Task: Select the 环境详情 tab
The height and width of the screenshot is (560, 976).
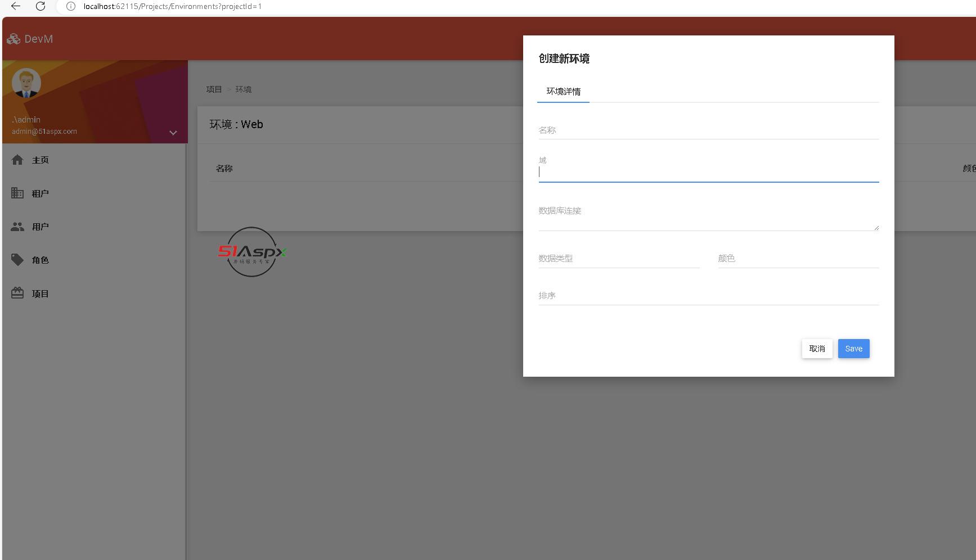Action: coord(563,91)
